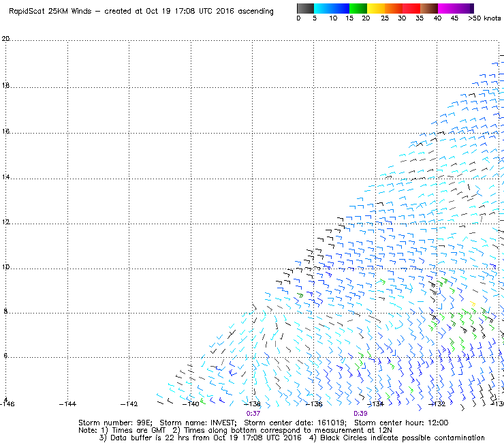The height and width of the screenshot is (443, 504).
Task: Click the cyan-to-blue 5-15 knots legend swatch
Action: [x=332, y=8]
